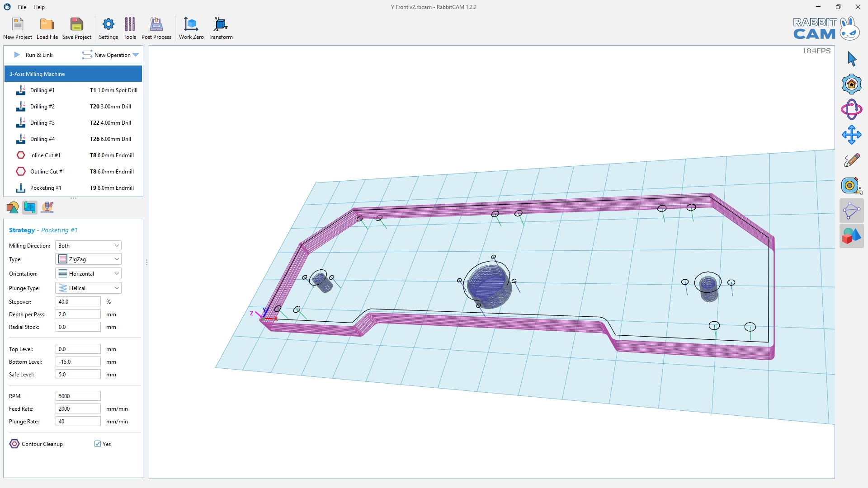Open the File menu

(22, 7)
